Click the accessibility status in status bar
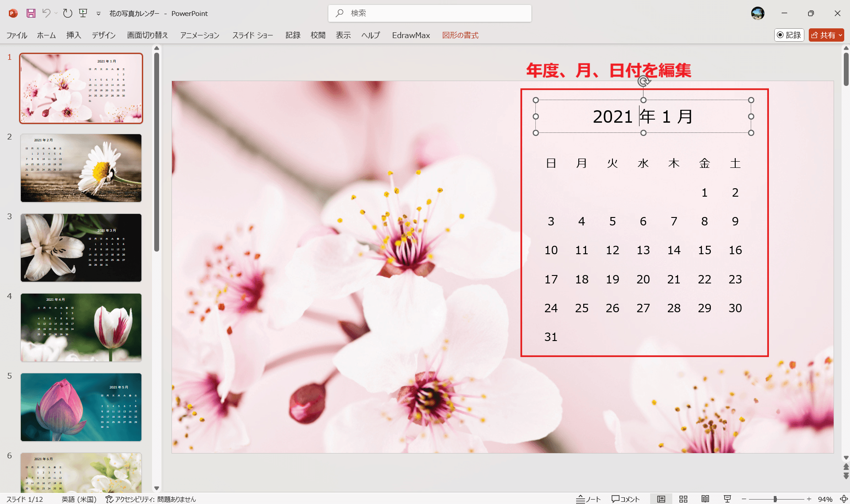This screenshot has width=850, height=504. [151, 499]
